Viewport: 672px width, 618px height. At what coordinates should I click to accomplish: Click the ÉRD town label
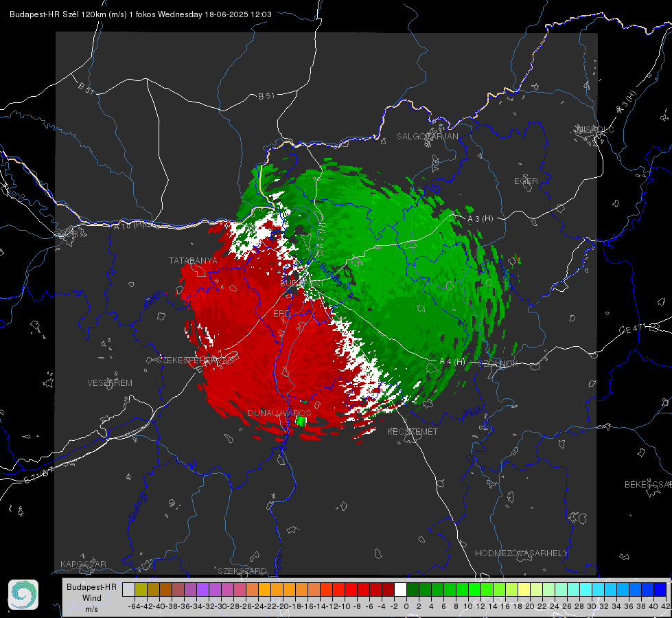coord(281,314)
